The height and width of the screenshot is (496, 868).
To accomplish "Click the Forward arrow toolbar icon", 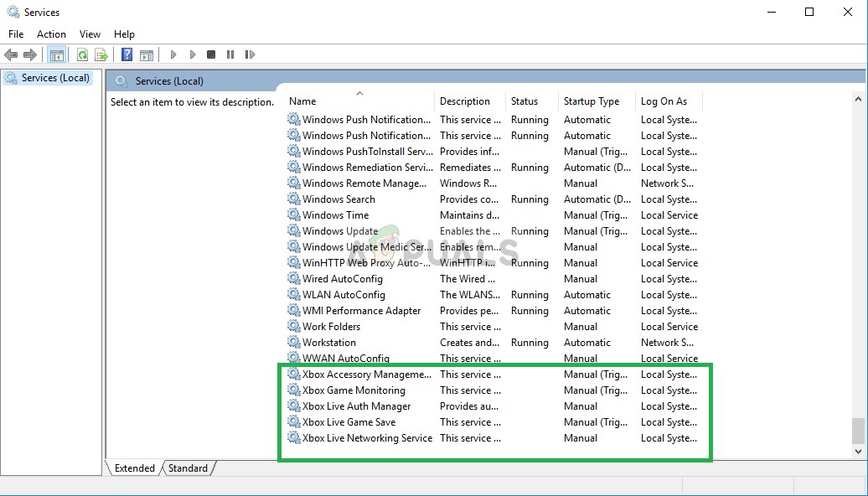I will click(30, 54).
